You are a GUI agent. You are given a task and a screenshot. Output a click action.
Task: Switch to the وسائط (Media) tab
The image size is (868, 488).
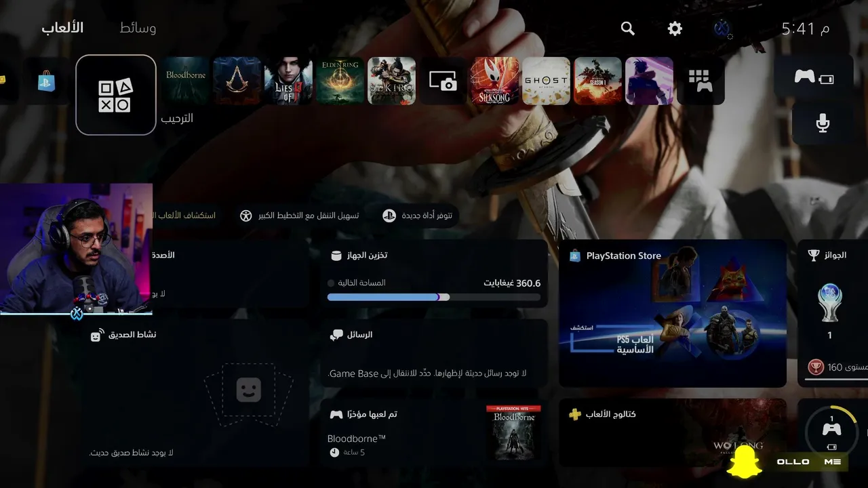pos(138,28)
